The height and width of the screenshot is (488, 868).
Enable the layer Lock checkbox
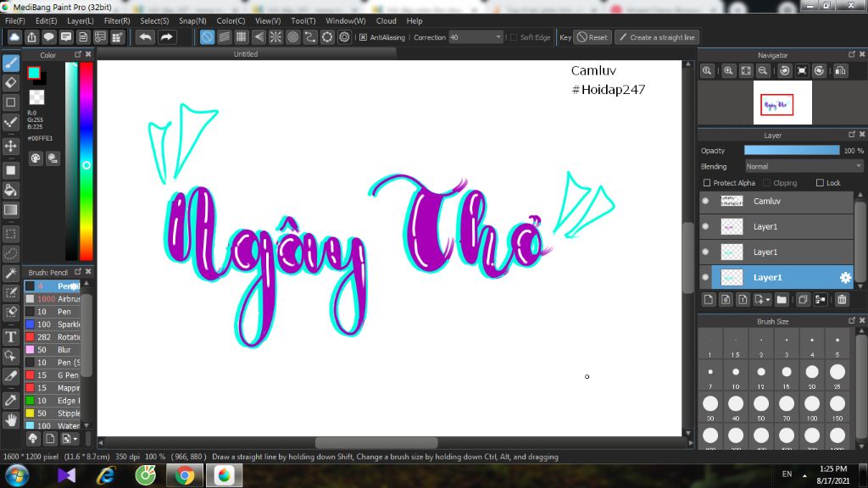(x=820, y=183)
